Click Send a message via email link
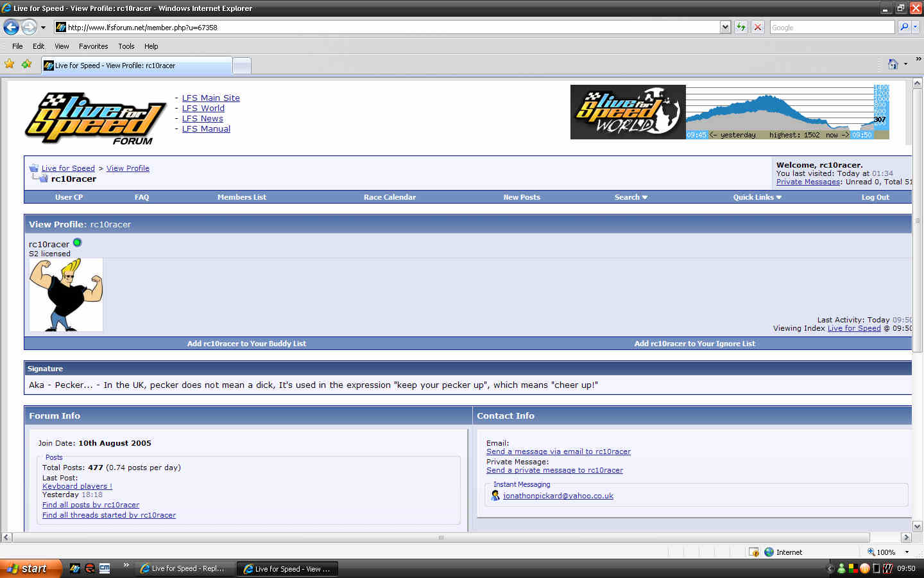The height and width of the screenshot is (578, 924). 558,451
